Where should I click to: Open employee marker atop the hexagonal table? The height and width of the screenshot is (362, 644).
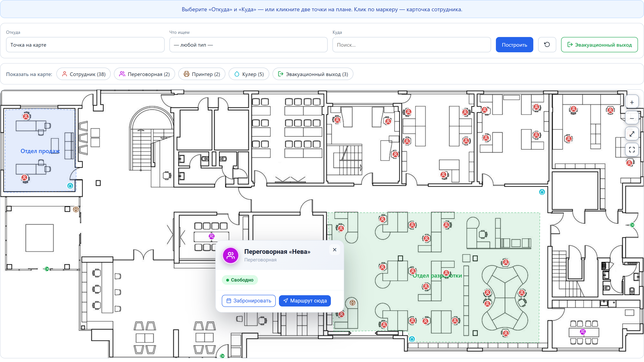[x=506, y=262]
